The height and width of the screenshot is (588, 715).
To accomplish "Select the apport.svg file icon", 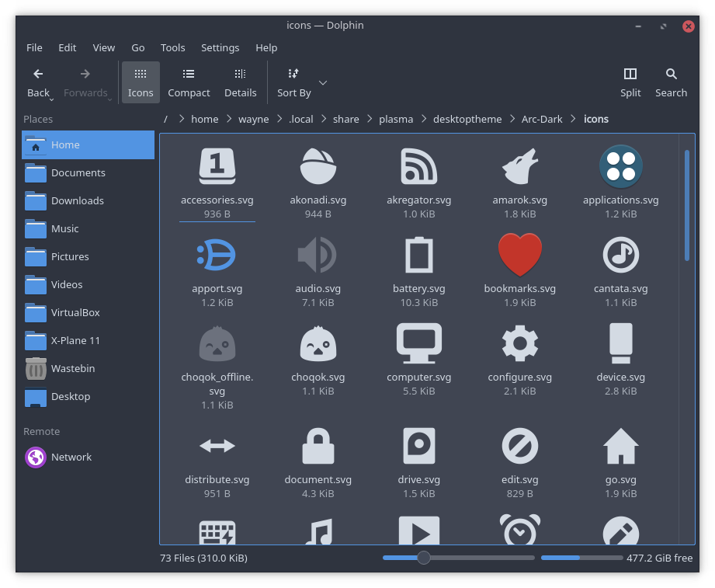I will [217, 255].
